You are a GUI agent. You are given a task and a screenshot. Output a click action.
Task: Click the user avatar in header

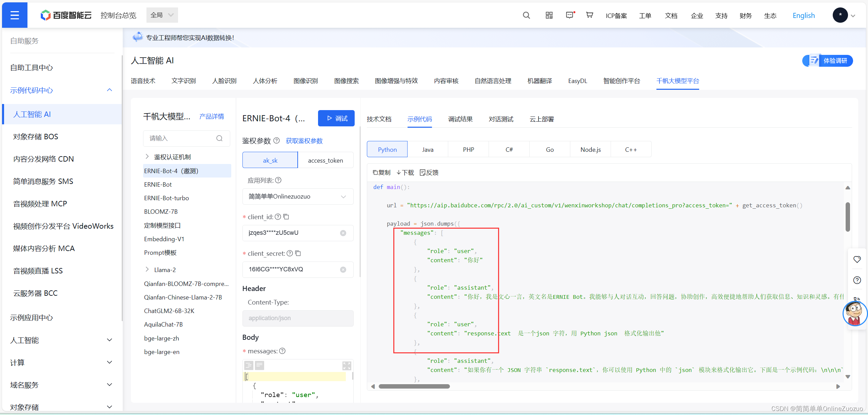[840, 15]
